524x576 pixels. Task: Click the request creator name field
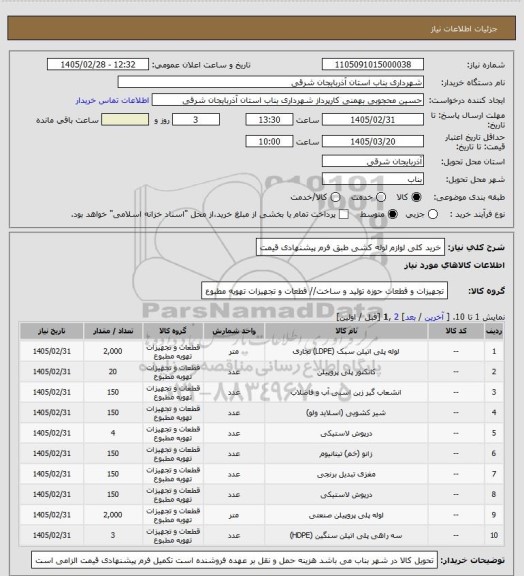click(288, 100)
